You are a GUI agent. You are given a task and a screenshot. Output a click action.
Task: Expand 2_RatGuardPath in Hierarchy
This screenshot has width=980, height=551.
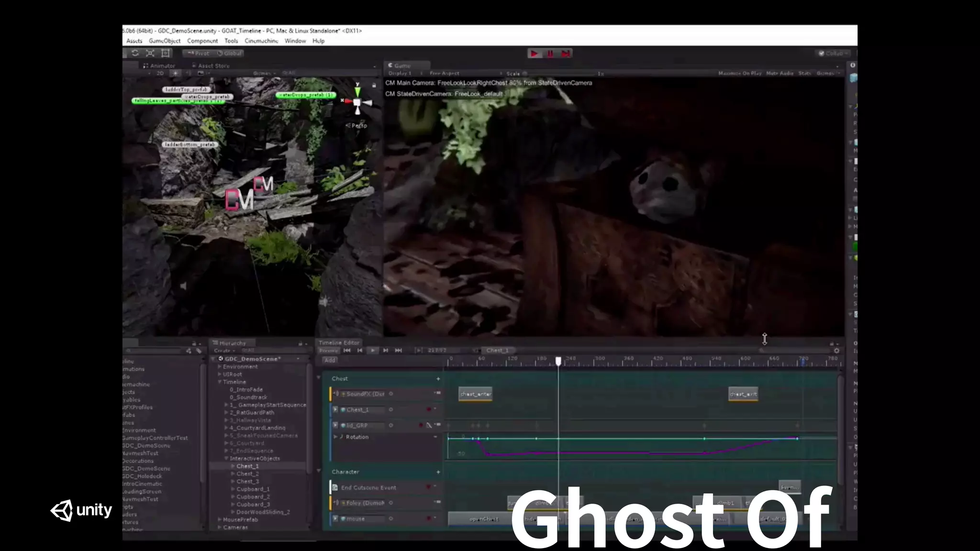click(226, 412)
